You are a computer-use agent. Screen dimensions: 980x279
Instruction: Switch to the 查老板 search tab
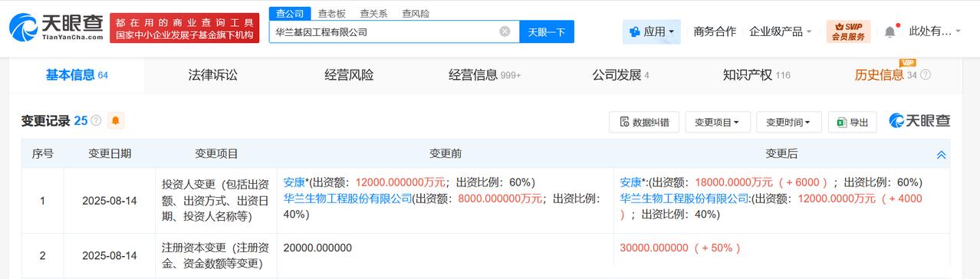(331, 13)
